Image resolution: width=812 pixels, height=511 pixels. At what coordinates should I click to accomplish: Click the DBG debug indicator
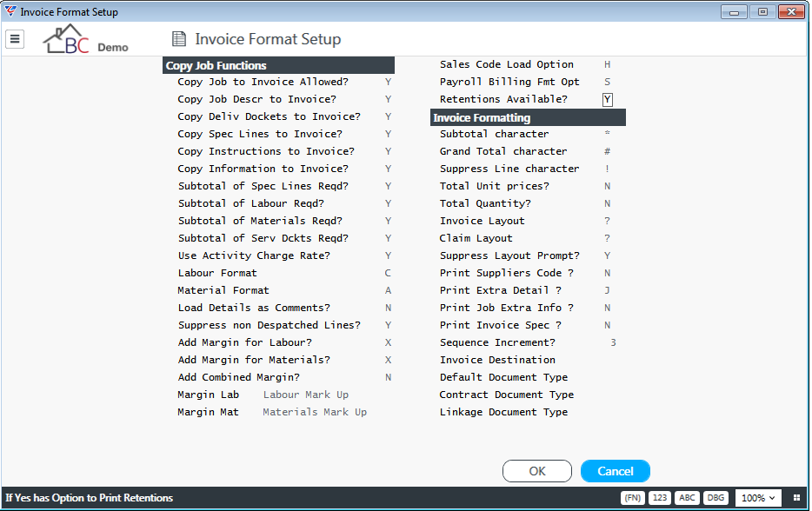pyautogui.click(x=715, y=498)
